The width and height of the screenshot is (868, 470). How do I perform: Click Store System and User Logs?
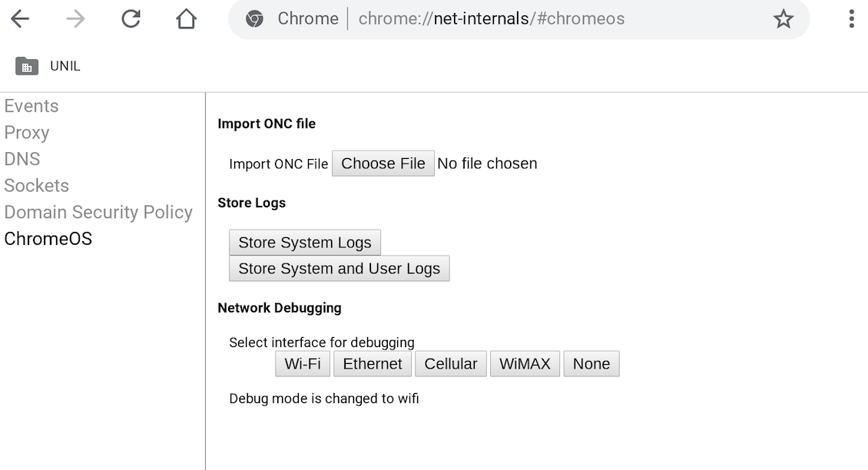pos(339,269)
